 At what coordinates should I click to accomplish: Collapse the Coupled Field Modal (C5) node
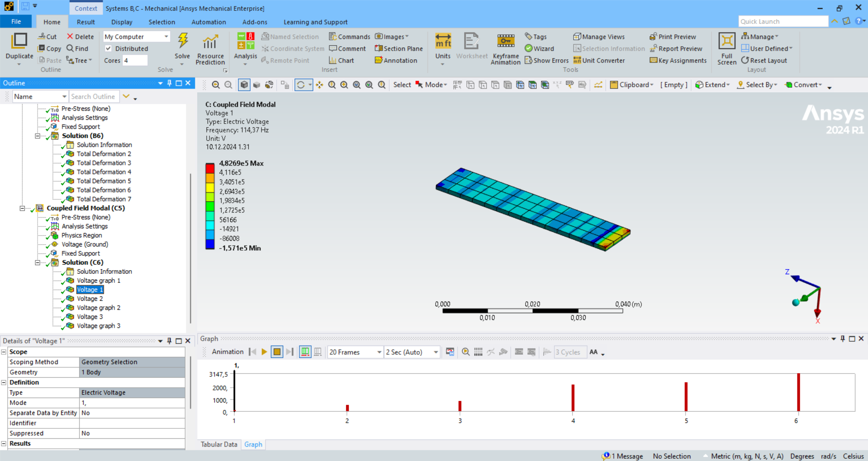[x=22, y=208]
